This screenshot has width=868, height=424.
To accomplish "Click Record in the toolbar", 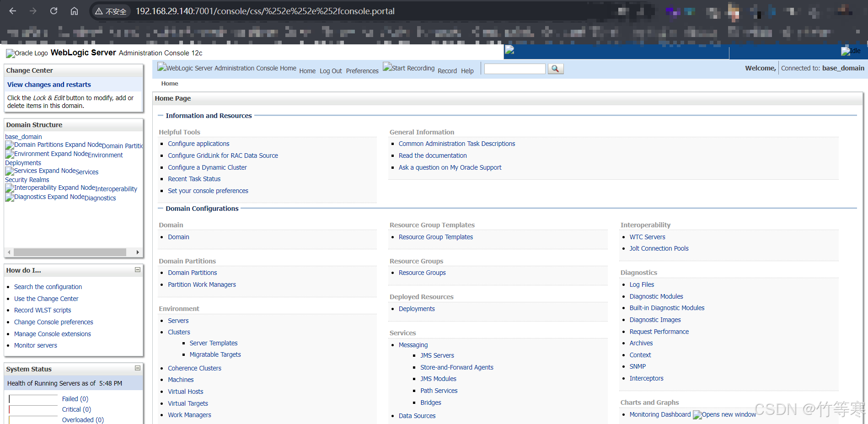I will pos(447,71).
